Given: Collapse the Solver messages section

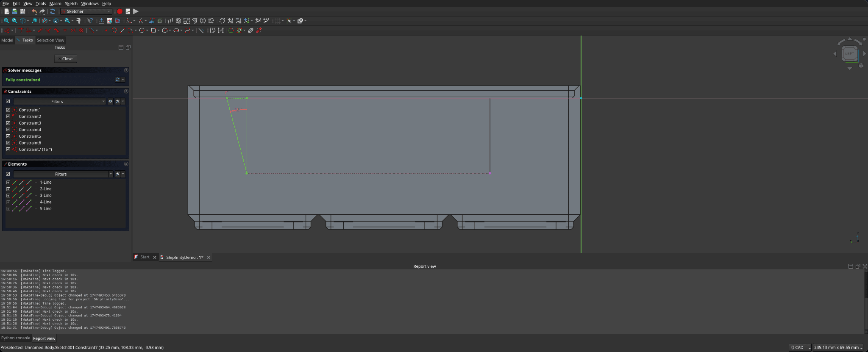Looking at the screenshot, I should [126, 70].
